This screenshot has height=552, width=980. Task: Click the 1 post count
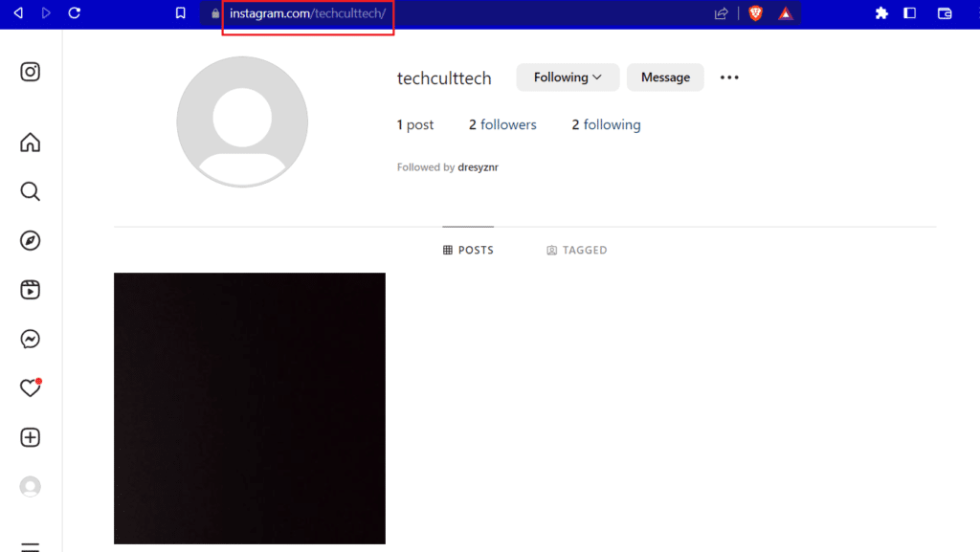(x=415, y=125)
